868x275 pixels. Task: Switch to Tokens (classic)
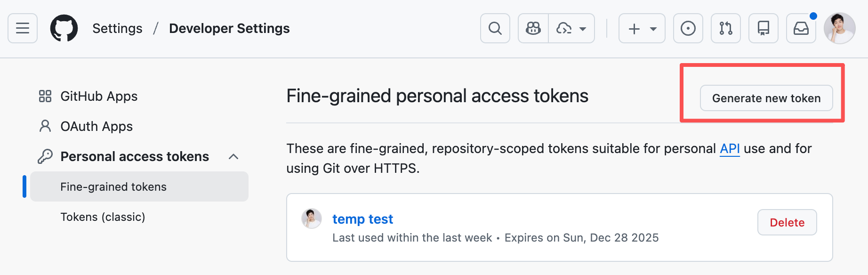tap(103, 217)
